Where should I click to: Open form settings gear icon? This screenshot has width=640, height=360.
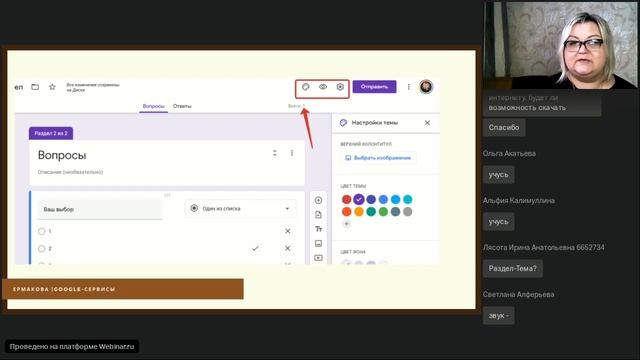click(x=340, y=87)
